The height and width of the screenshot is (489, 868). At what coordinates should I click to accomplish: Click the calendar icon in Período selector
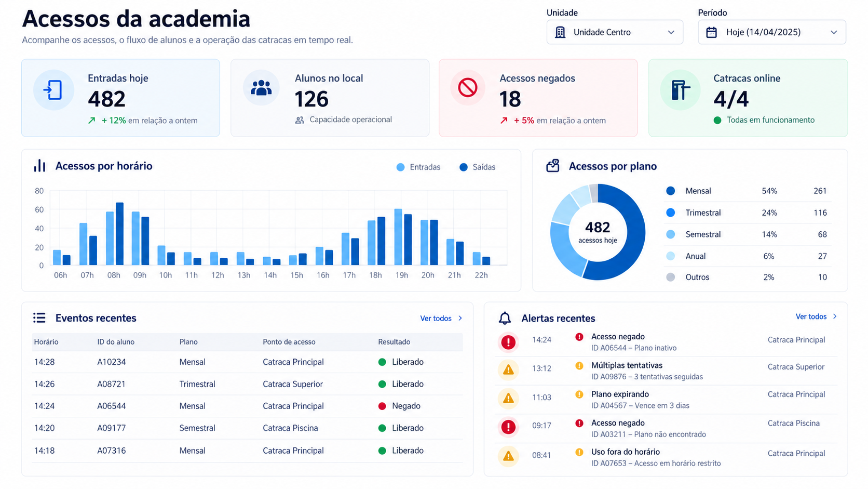[711, 32]
